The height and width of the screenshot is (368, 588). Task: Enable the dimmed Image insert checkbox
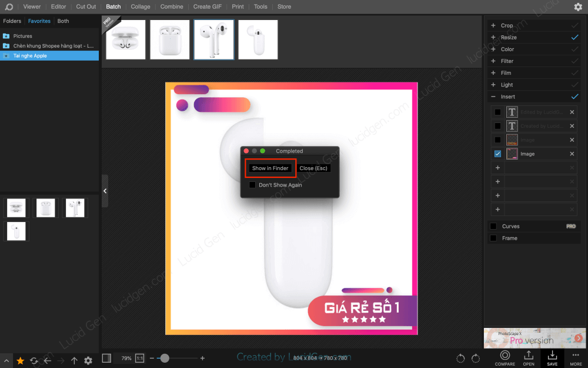[497, 140]
